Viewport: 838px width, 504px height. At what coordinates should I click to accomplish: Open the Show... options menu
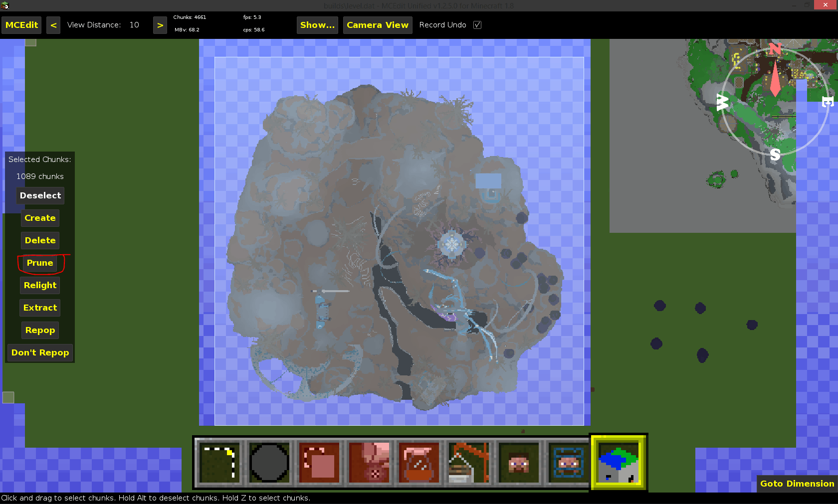(317, 25)
